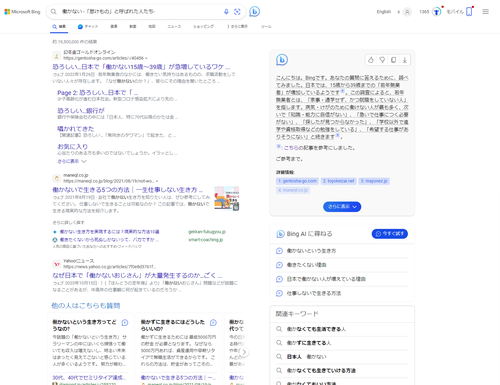Click the English language link

384,12
